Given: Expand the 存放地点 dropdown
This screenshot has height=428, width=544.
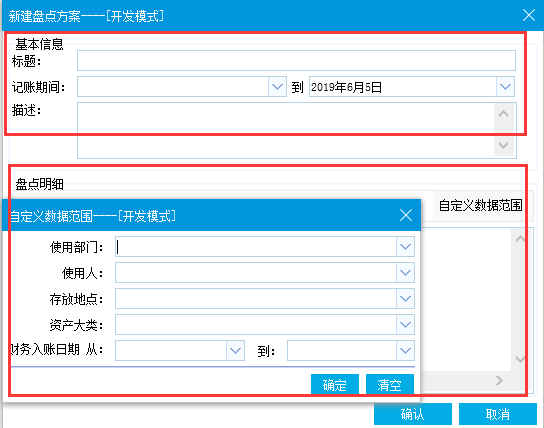Looking at the screenshot, I should [405, 299].
